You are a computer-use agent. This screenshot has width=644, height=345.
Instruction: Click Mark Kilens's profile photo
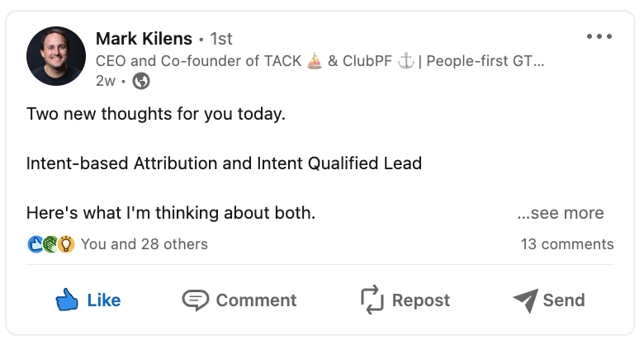[56, 56]
